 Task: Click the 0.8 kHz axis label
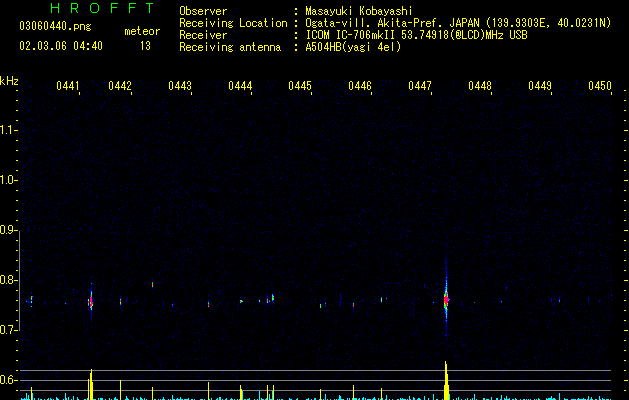coord(7,280)
